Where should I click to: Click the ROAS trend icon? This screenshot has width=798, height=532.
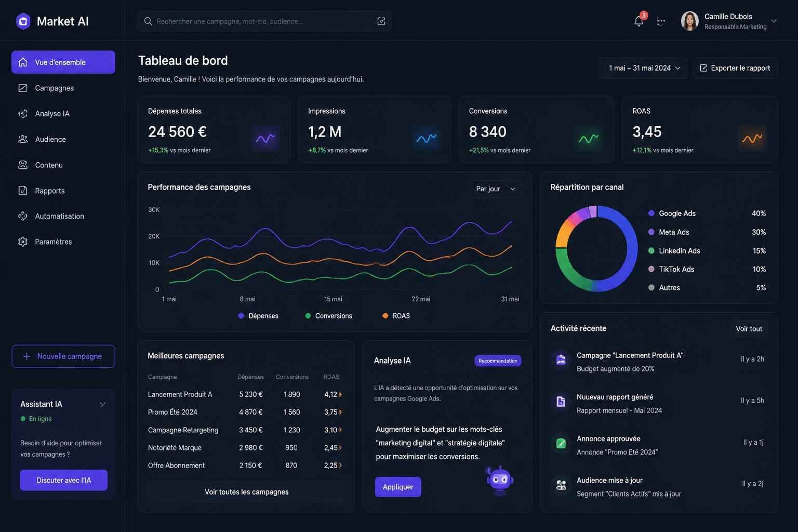coord(752,138)
